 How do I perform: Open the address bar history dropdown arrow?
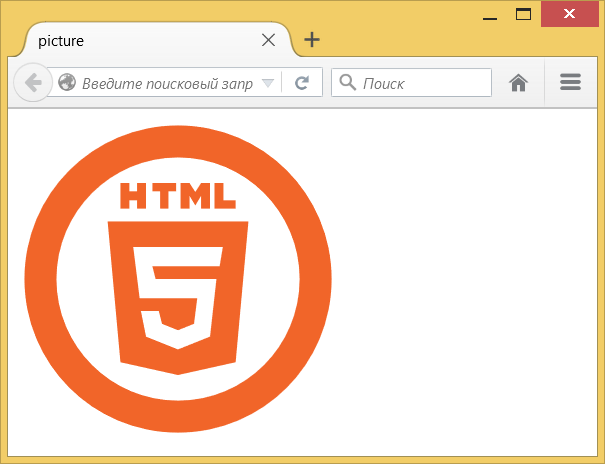pyautogui.click(x=267, y=83)
